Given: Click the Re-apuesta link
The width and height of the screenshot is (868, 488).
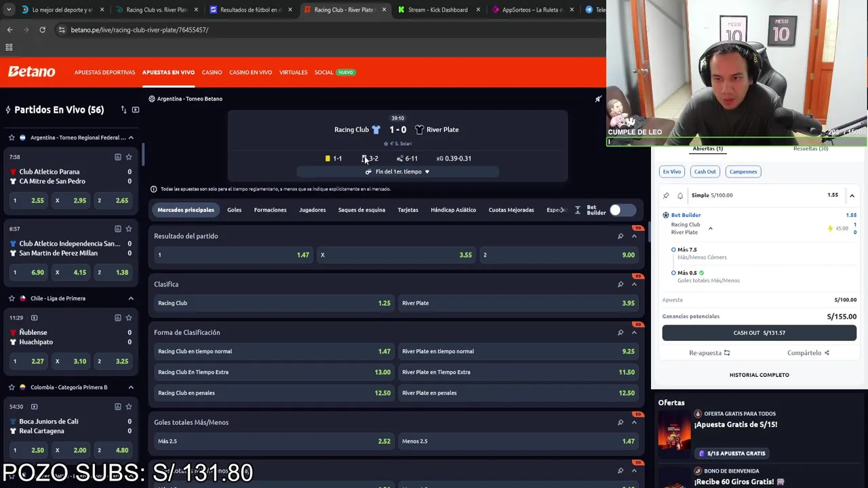Looking at the screenshot, I should [x=709, y=353].
